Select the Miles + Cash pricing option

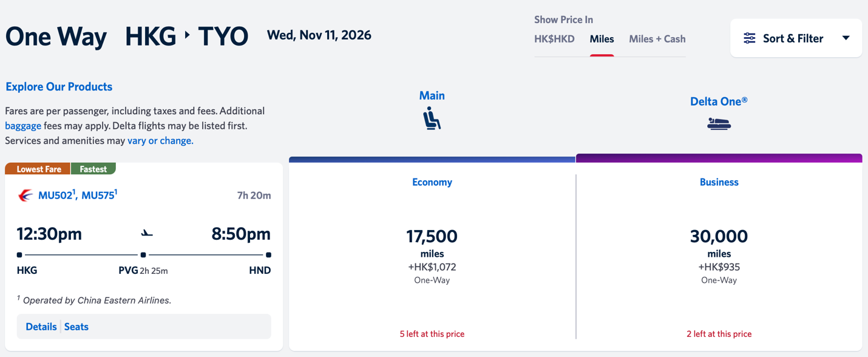click(658, 39)
